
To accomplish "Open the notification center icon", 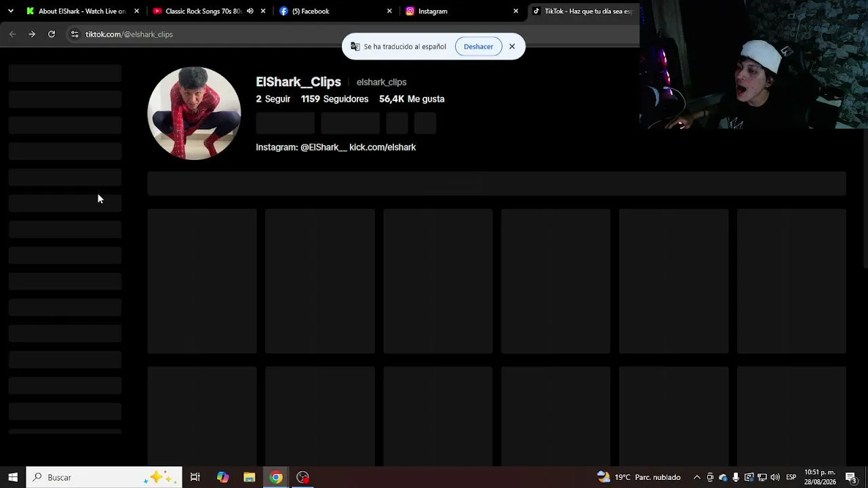I will (x=851, y=477).
